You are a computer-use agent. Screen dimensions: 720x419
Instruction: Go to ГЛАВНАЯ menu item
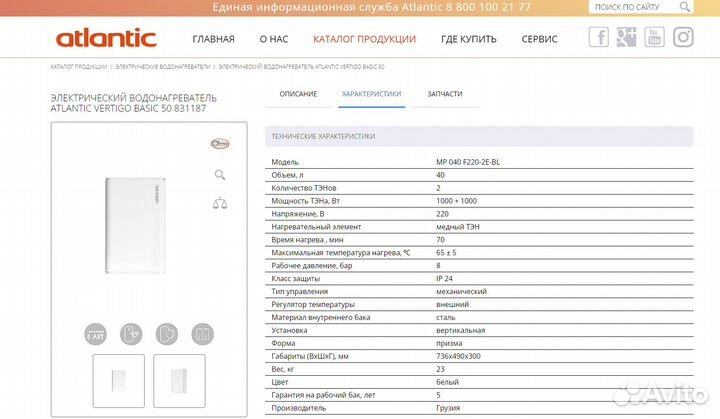(213, 39)
